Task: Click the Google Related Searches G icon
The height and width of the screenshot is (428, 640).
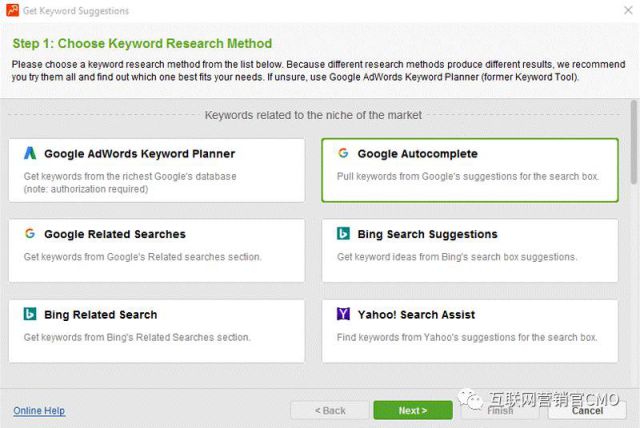Action: coord(30,234)
